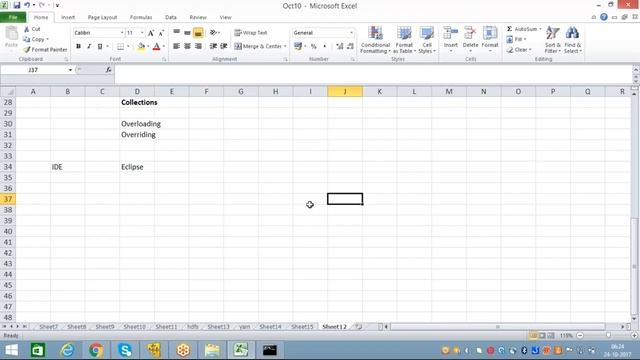The image size is (640, 360).
Task: Switch to the Review tab
Action: [x=198, y=18]
